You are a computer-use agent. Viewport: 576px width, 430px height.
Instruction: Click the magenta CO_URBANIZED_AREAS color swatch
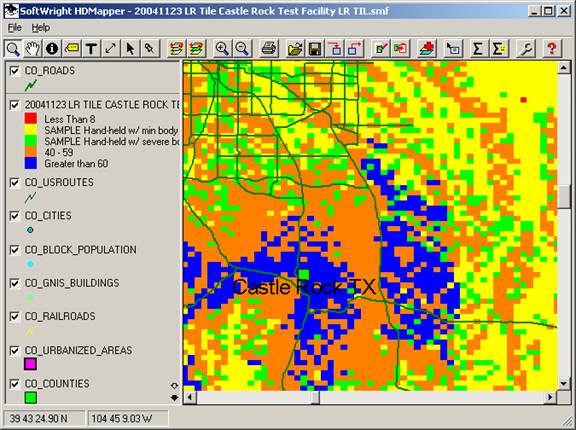tap(30, 364)
